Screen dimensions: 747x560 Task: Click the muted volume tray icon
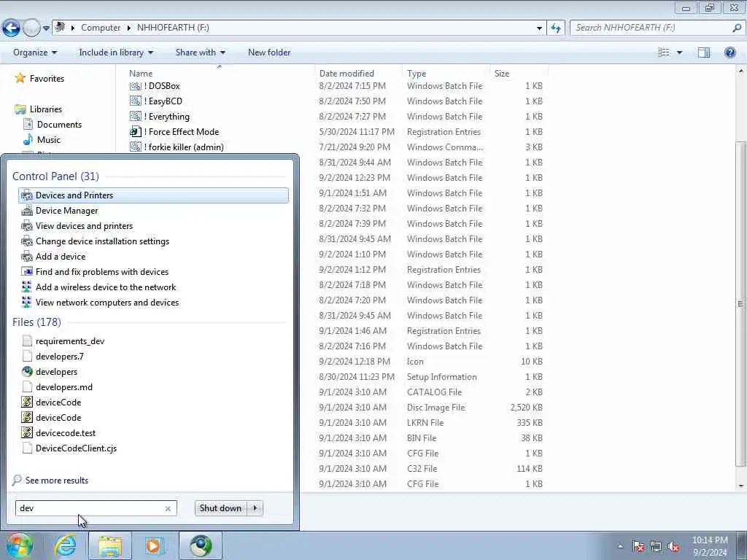[x=674, y=547]
